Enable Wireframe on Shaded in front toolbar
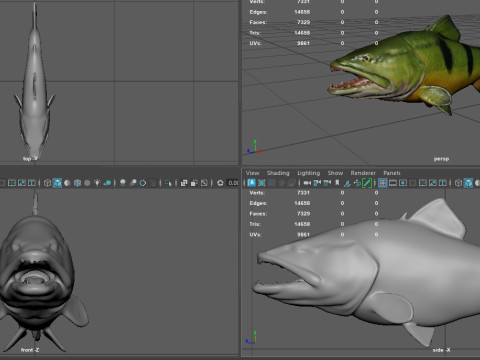Image resolution: width=480 pixels, height=360 pixels. point(77,183)
